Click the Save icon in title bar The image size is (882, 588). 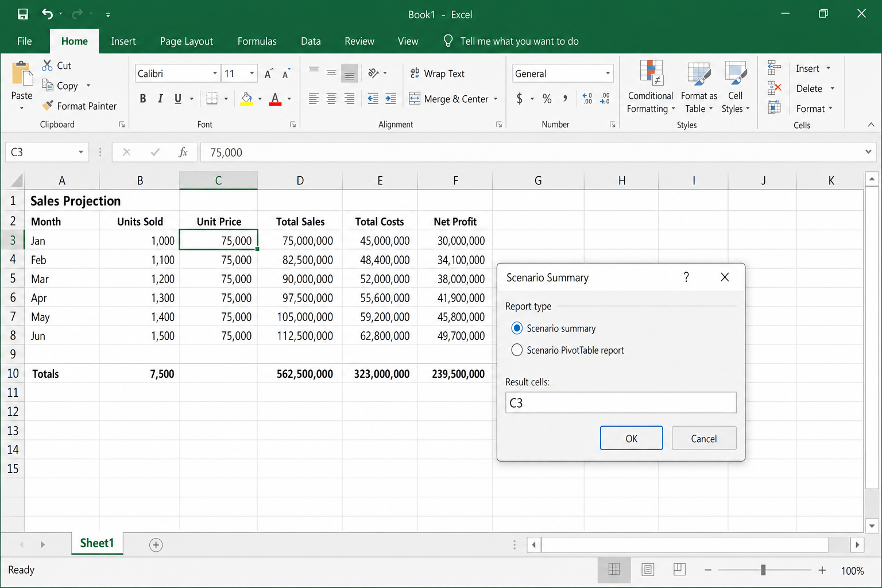click(23, 14)
